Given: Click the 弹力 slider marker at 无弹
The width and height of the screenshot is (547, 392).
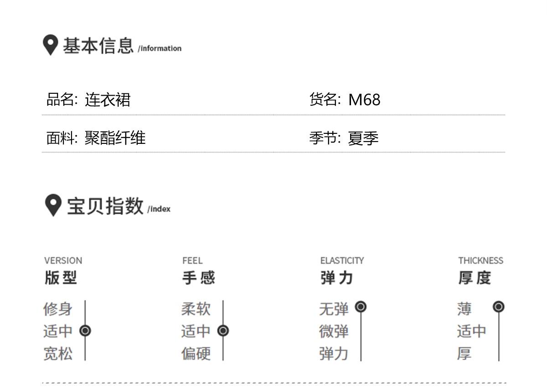Looking at the screenshot, I should coord(361,307).
